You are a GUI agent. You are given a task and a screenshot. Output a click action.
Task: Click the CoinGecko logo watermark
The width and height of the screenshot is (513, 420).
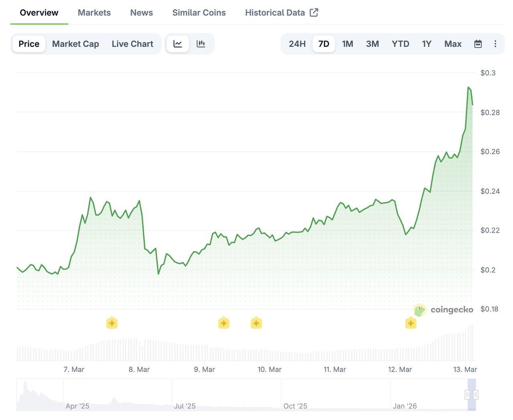(443, 309)
